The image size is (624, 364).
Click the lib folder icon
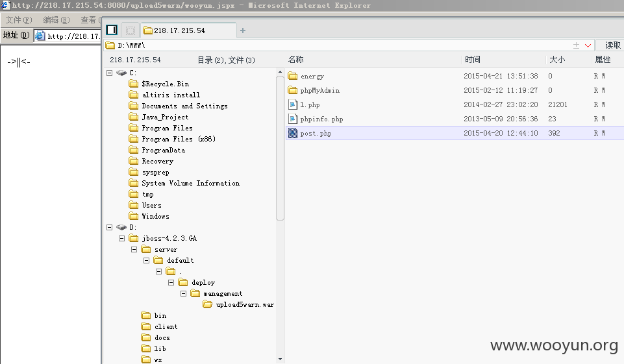[146, 348]
